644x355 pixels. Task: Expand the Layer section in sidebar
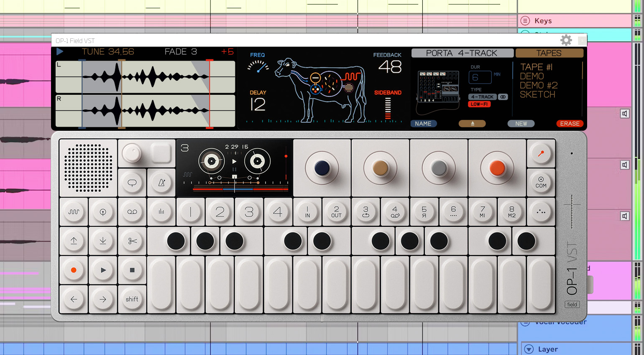[528, 349]
